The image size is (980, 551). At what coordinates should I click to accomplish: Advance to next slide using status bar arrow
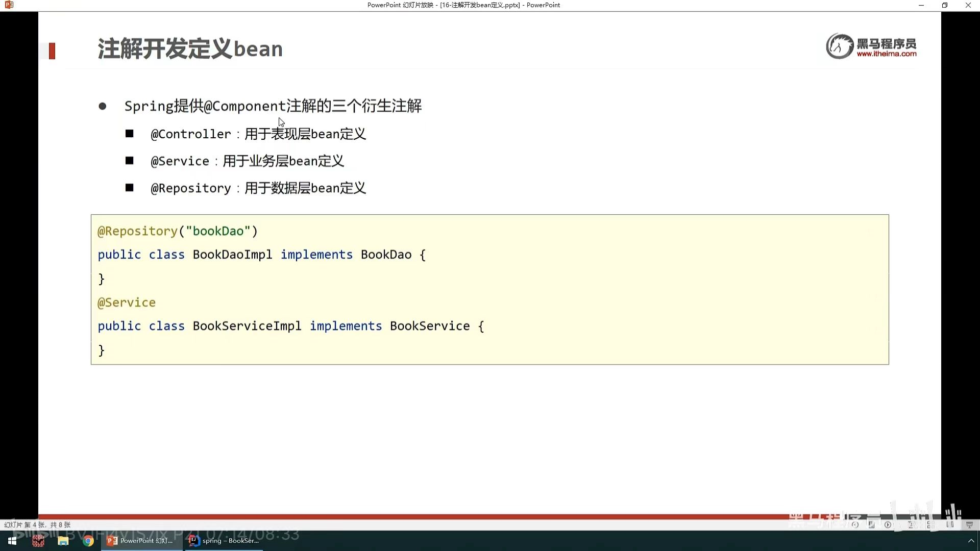click(888, 524)
